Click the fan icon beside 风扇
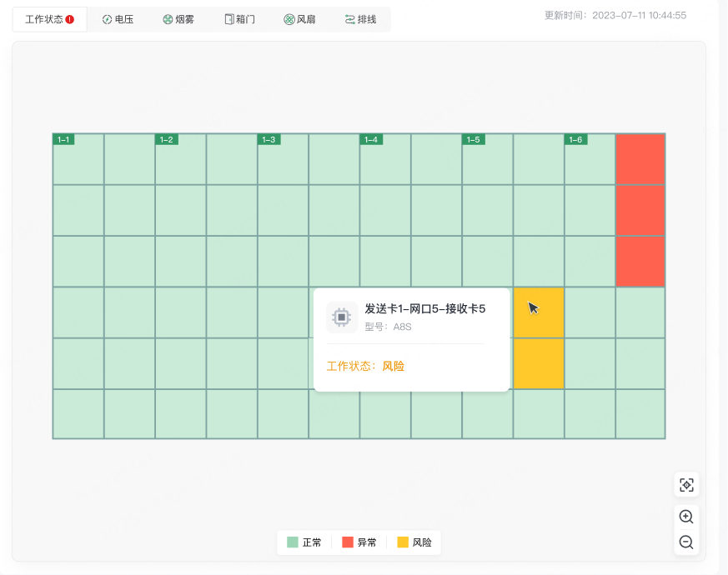Image resolution: width=728 pixels, height=575 pixels. [x=289, y=19]
